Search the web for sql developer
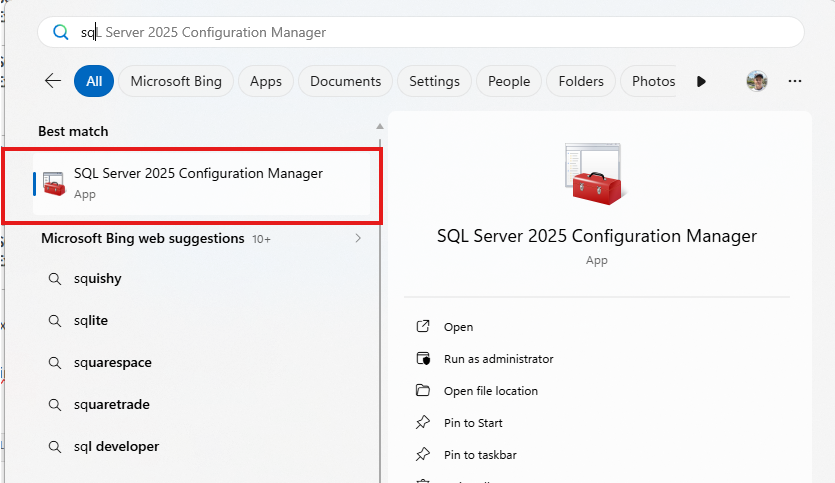 click(116, 447)
